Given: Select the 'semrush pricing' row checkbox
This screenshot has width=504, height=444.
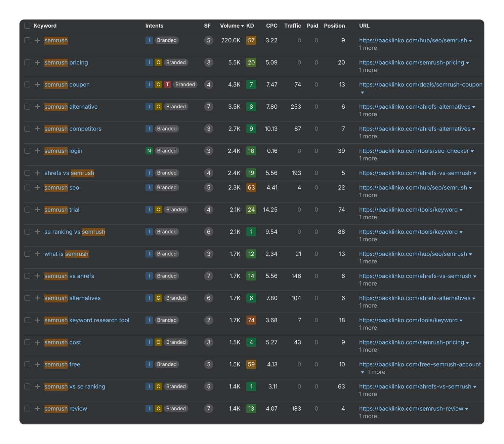Looking at the screenshot, I should pos(28,63).
